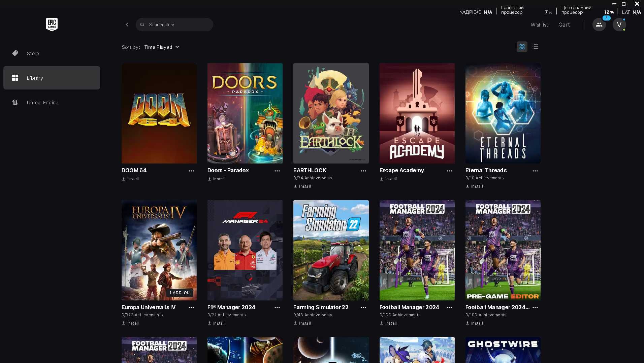Click the DOOM 64 title text
Screen dimensions: 644x363
click(134, 170)
